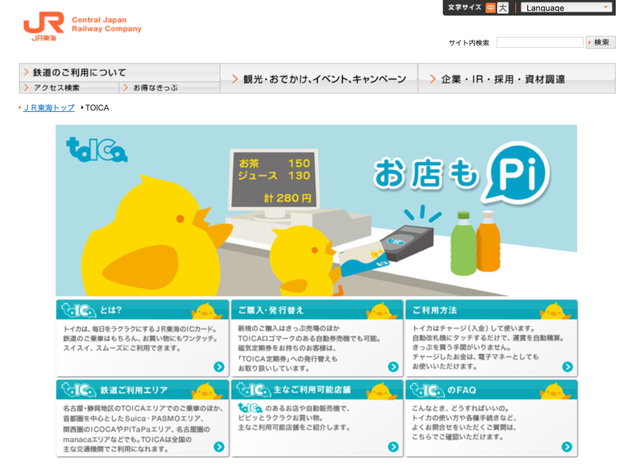Viewport: 630px width, 476px height.
Task: Open アクセス検索 menu item
Action: [69, 88]
